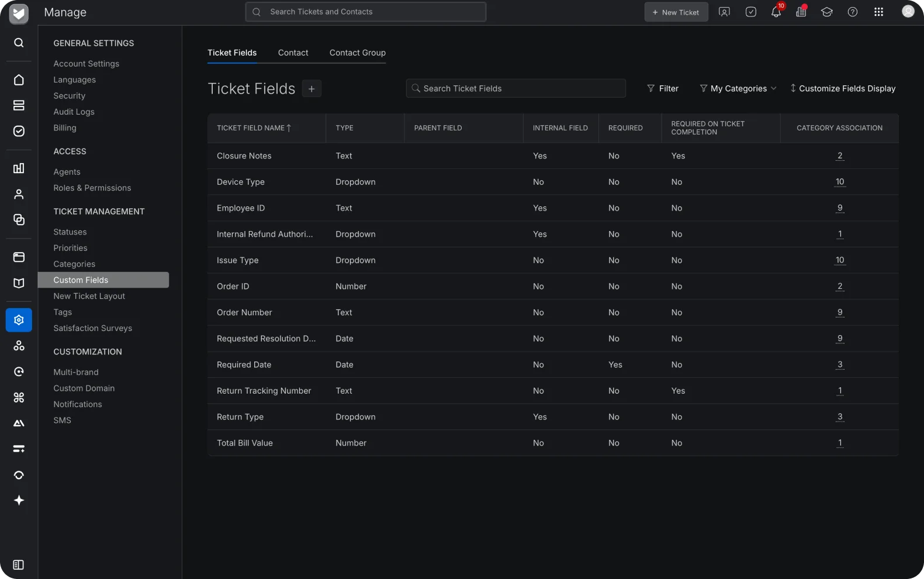Open the Issue Type field row
Viewport: 924px width, 579px height.
(x=553, y=260)
